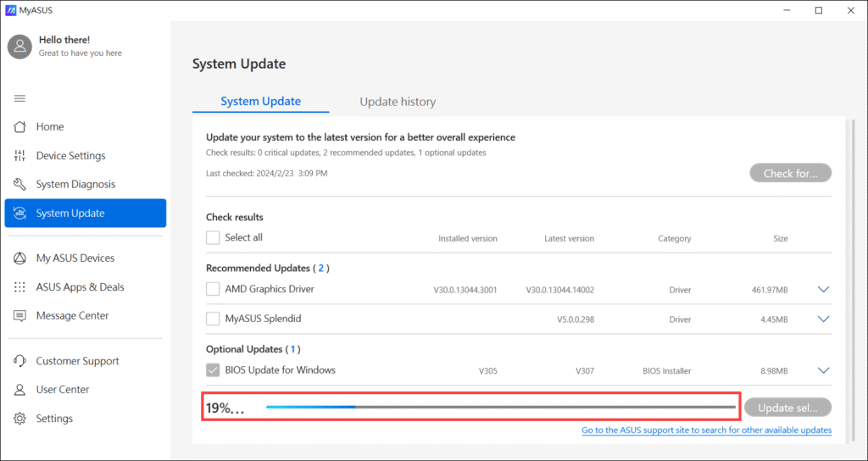Expand BIOS Update for Windows chevron
Viewport: 868px width, 461px height.
(x=823, y=370)
